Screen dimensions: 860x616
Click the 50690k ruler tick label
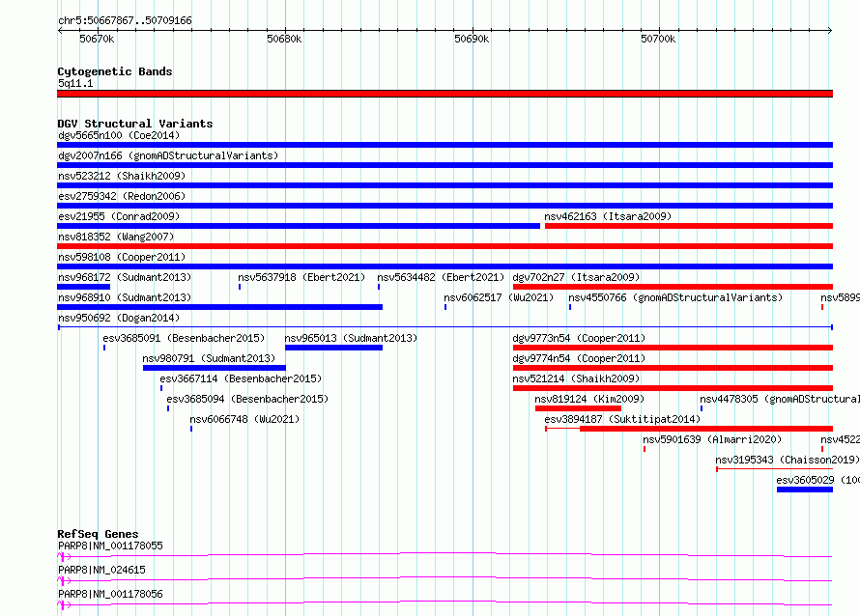[472, 39]
